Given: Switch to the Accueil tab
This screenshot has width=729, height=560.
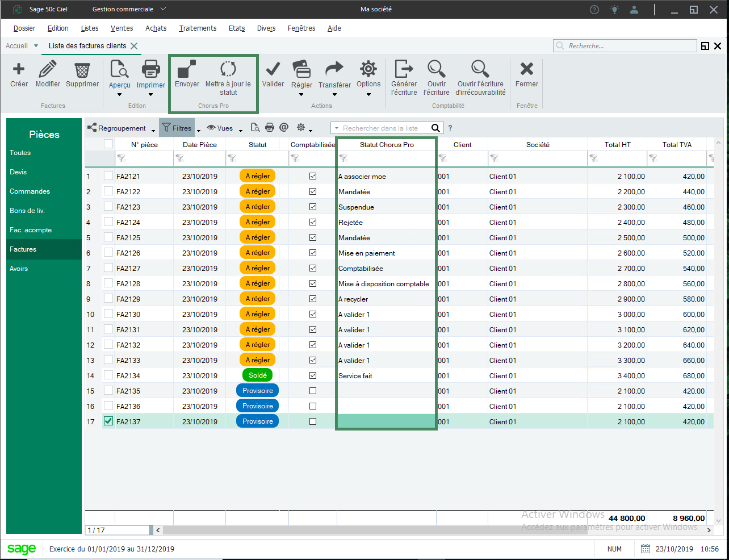Looking at the screenshot, I should (x=17, y=45).
